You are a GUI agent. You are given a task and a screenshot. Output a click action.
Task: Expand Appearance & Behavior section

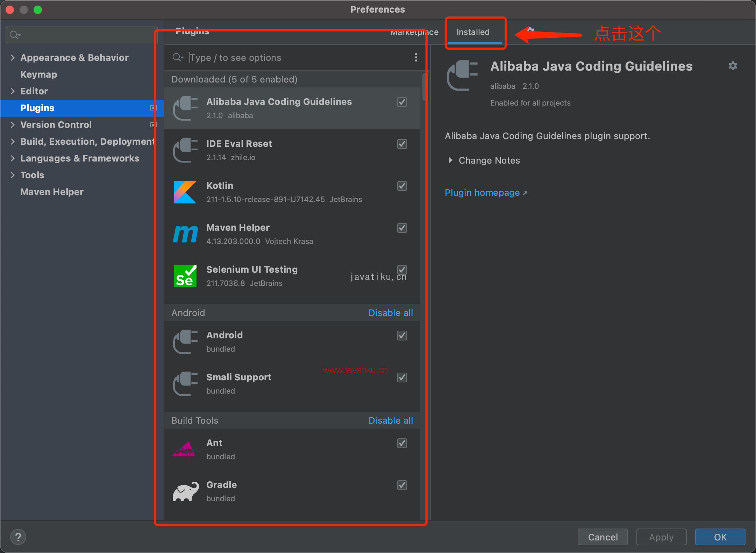13,57
